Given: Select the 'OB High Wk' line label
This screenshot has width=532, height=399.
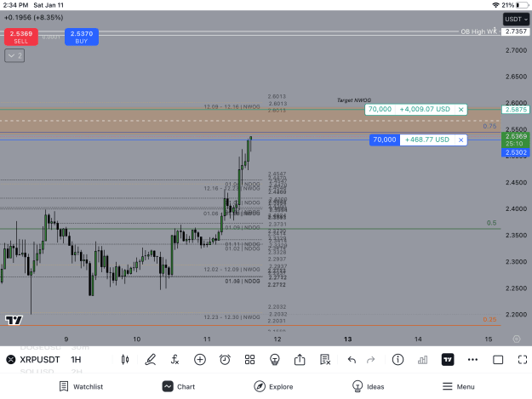Looking at the screenshot, I should click(478, 31).
